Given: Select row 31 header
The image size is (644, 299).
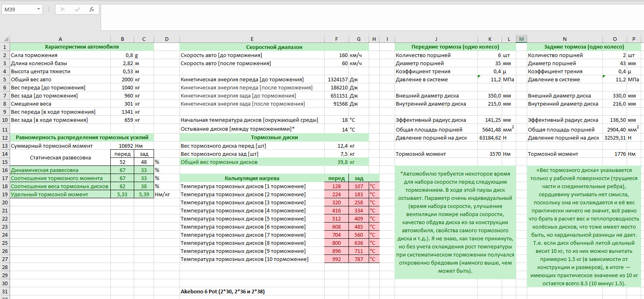Looking at the screenshot, I should [x=5, y=291].
